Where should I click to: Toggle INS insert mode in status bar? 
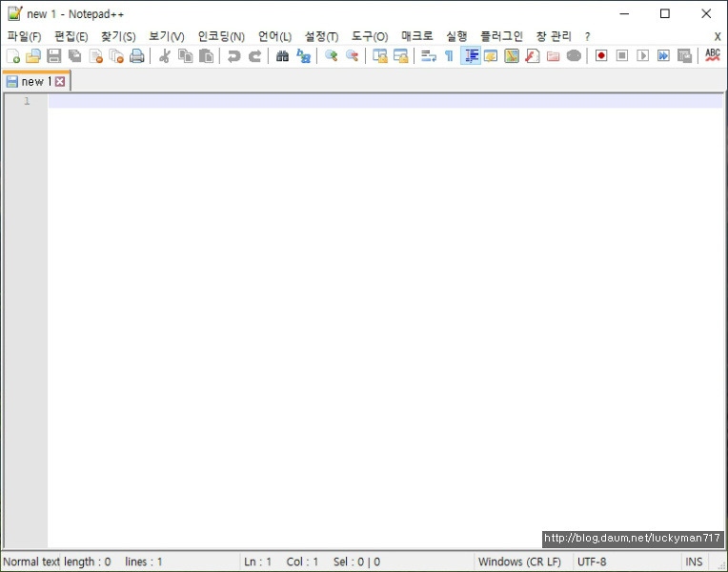[x=694, y=562]
